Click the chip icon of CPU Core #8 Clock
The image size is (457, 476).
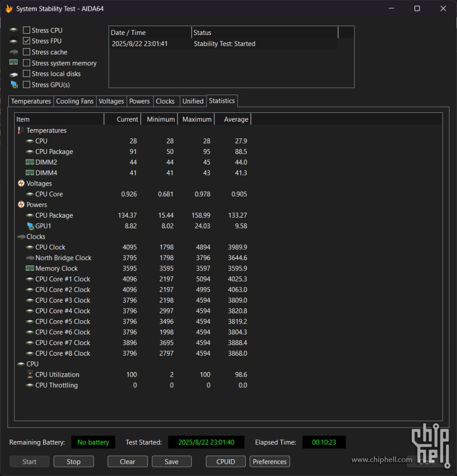coord(30,353)
